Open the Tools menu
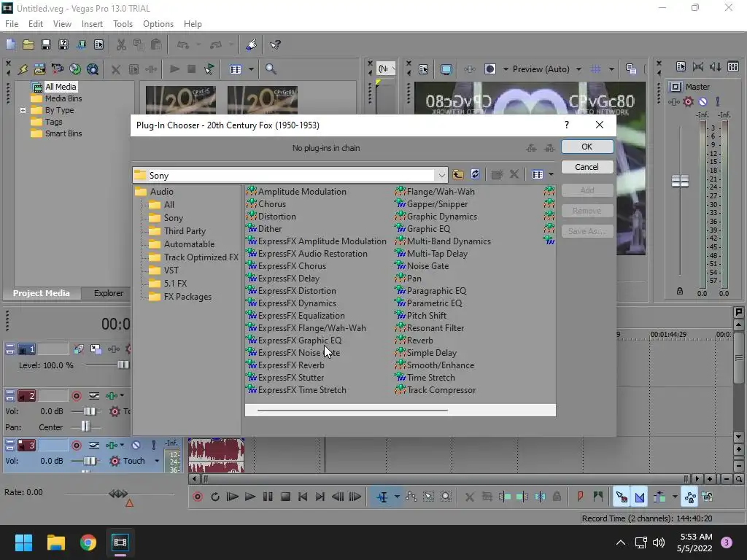 123,24
